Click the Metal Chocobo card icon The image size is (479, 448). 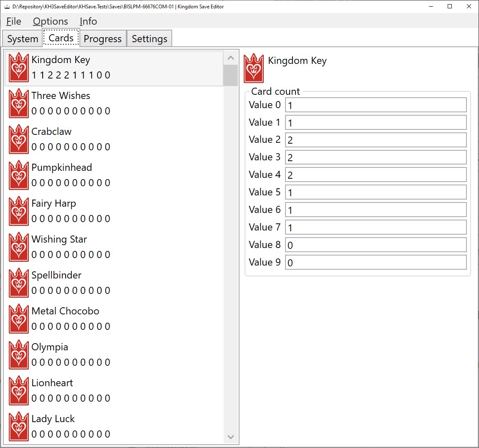[19, 319]
